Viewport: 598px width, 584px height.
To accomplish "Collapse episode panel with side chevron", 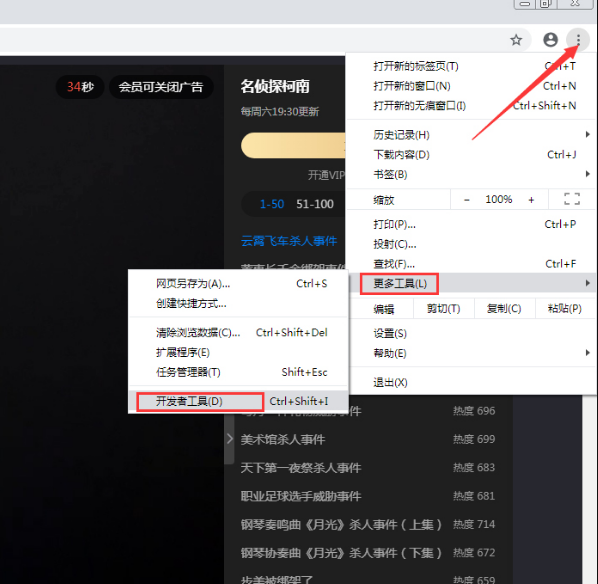I will pyautogui.click(x=229, y=439).
